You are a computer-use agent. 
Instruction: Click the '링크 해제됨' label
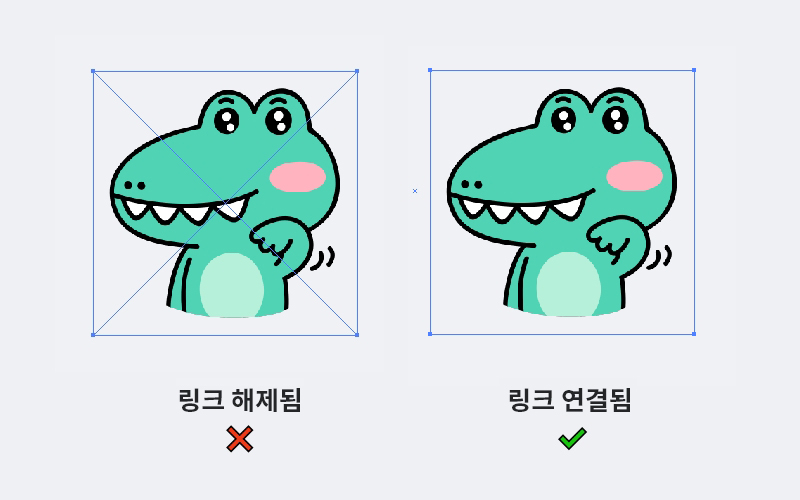[x=240, y=400]
